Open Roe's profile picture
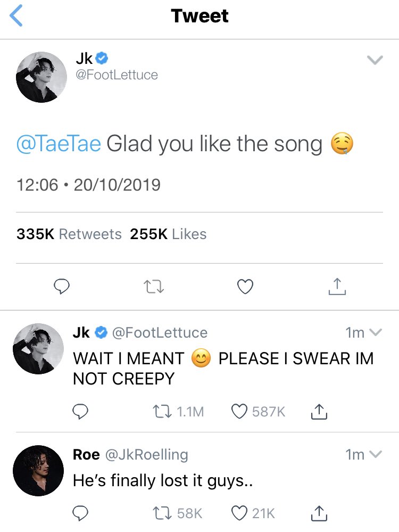Viewport: 399px width, 532px height. [x=38, y=471]
